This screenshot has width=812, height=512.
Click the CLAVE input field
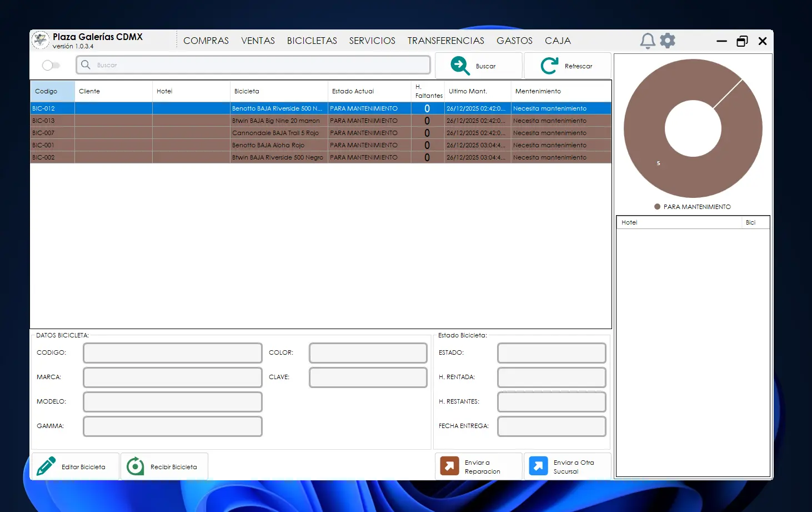[x=368, y=377]
